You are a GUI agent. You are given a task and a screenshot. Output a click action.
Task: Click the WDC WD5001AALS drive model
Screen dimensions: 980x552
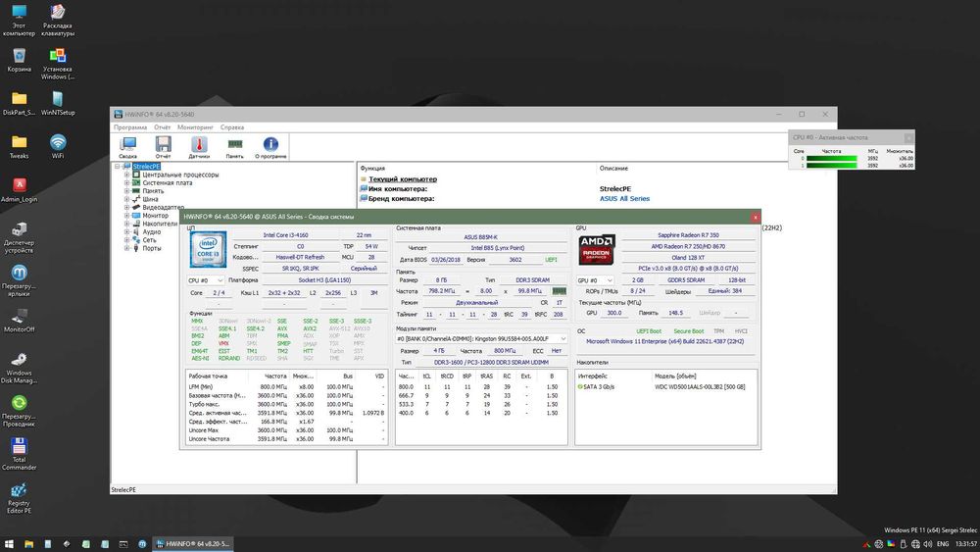700,387
